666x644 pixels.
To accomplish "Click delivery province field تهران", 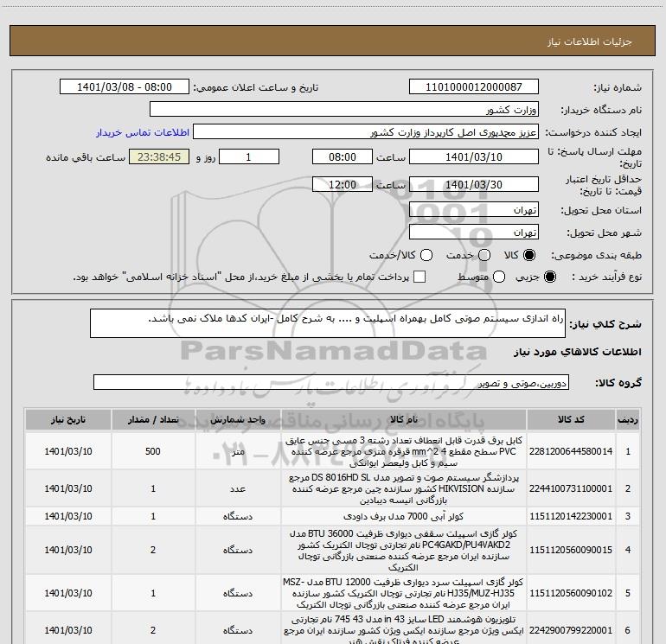I will pos(474,210).
